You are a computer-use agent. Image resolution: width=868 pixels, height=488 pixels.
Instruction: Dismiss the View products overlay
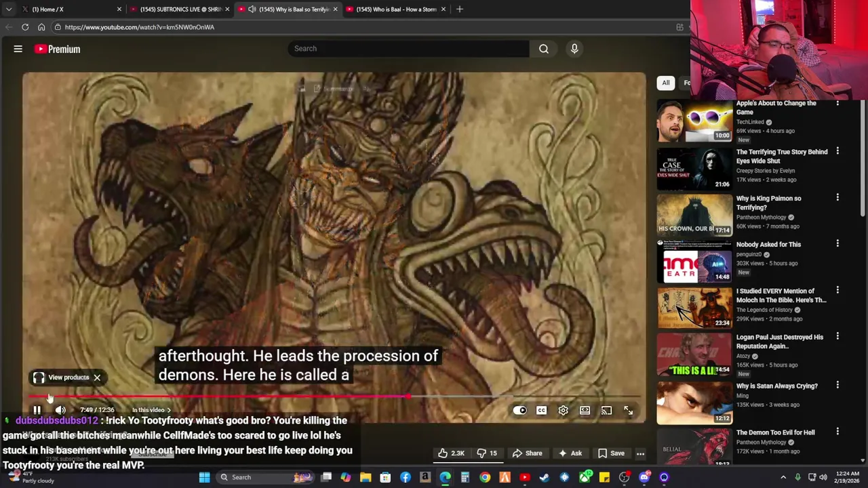pyautogui.click(x=97, y=378)
